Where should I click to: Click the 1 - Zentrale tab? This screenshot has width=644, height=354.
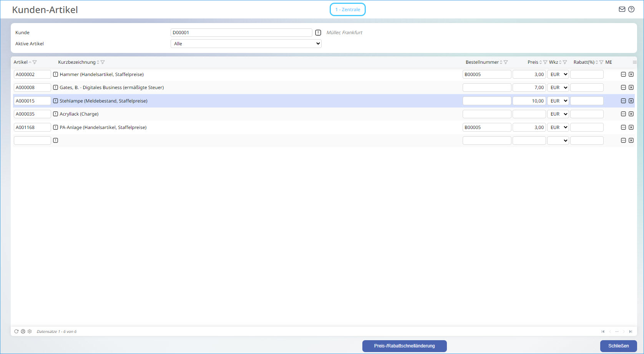coord(347,10)
